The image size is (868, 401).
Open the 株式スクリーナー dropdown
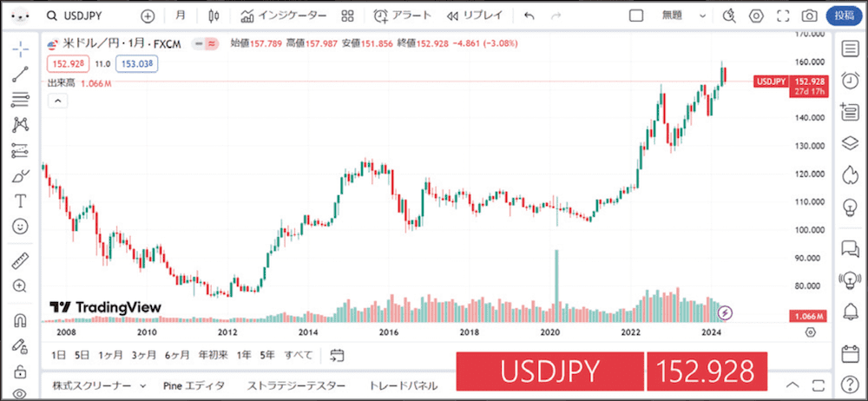click(x=100, y=385)
